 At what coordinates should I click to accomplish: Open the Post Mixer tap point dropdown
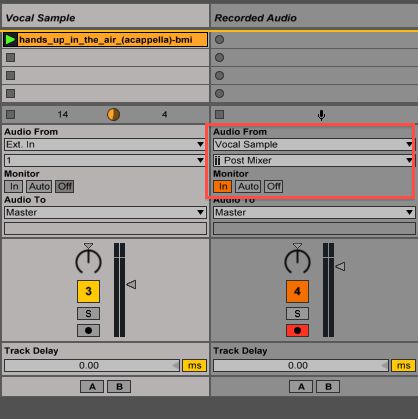point(314,160)
